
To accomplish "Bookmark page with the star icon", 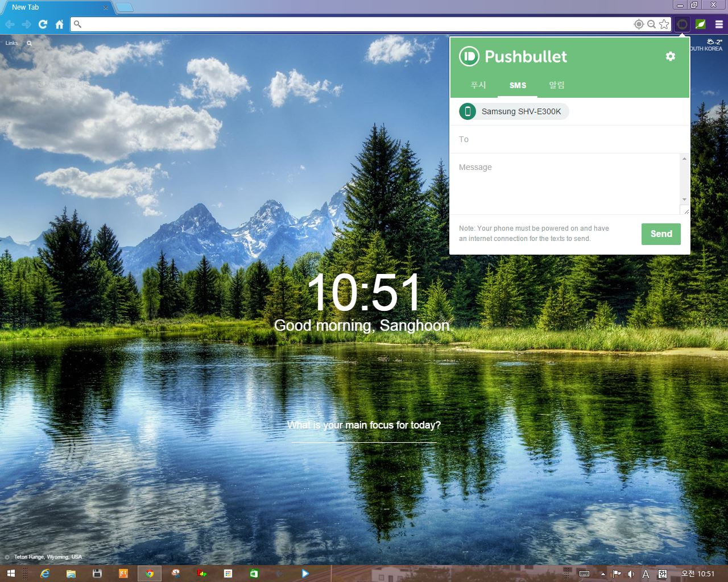I will pos(664,24).
